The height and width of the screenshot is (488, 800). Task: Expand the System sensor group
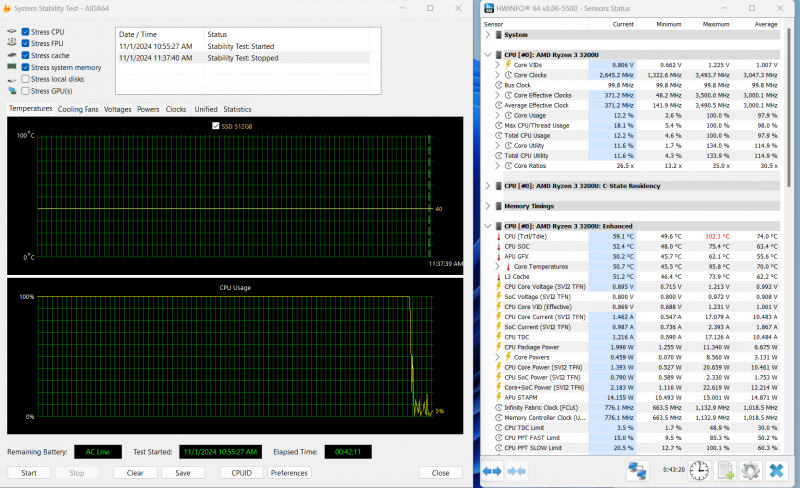(488, 35)
